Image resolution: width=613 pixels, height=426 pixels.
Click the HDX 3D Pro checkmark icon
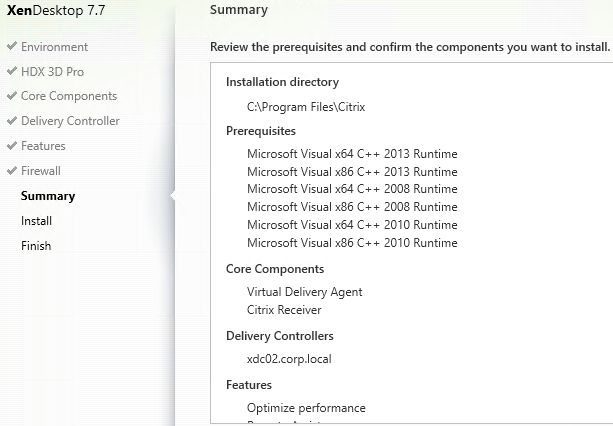[12, 71]
